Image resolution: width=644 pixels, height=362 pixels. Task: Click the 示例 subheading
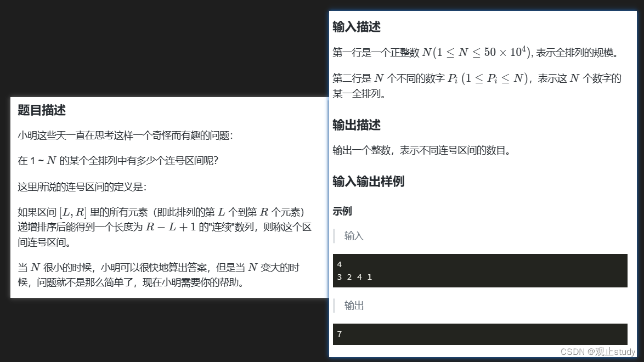pyautogui.click(x=342, y=211)
